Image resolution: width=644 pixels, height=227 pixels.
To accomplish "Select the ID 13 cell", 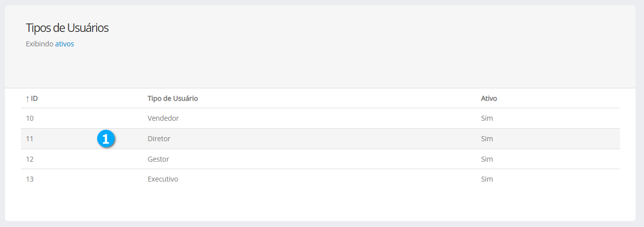I will (x=30, y=179).
